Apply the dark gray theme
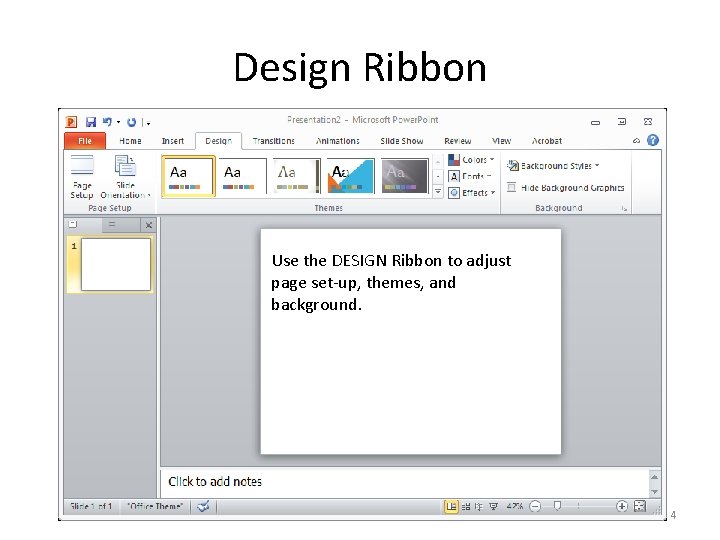The width and height of the screenshot is (720, 540). [404, 176]
